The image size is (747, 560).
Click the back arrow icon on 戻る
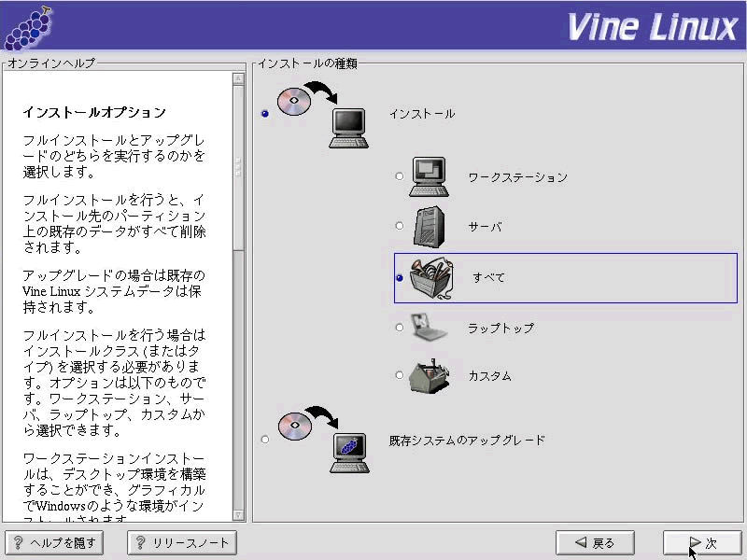(581, 542)
